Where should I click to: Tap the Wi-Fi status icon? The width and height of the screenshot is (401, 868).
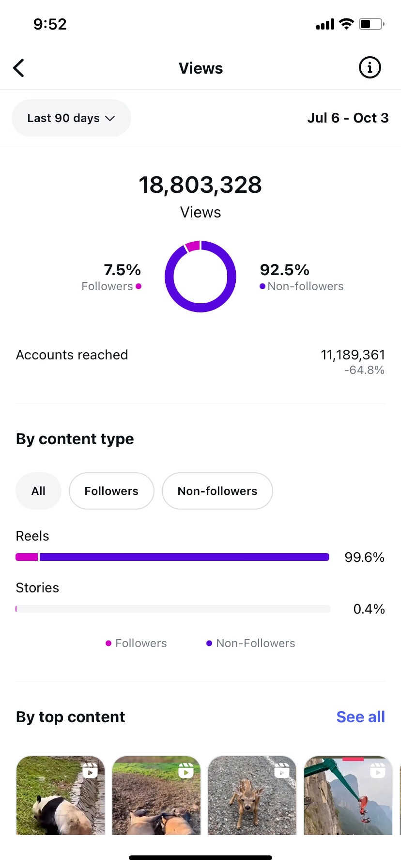(x=346, y=24)
